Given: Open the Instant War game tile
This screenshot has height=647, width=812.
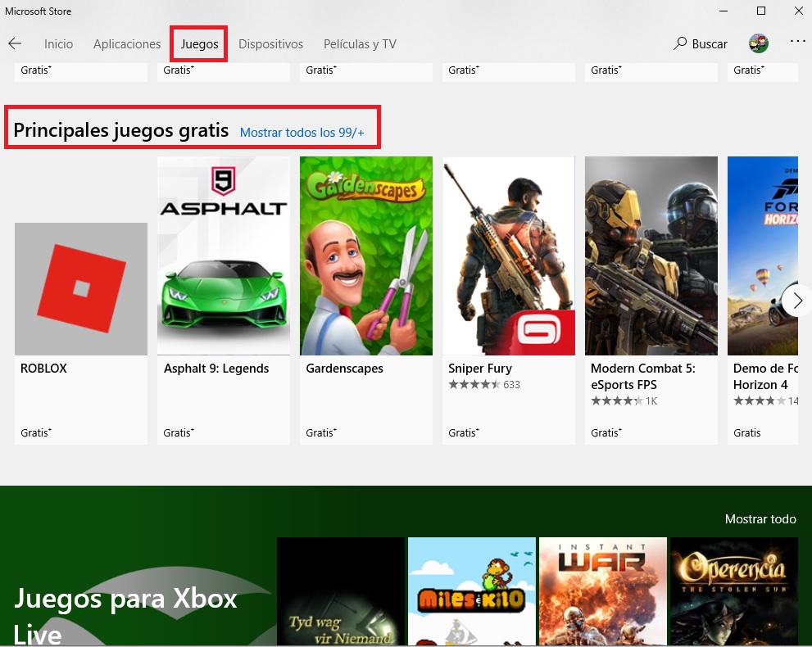Looking at the screenshot, I should click(603, 591).
